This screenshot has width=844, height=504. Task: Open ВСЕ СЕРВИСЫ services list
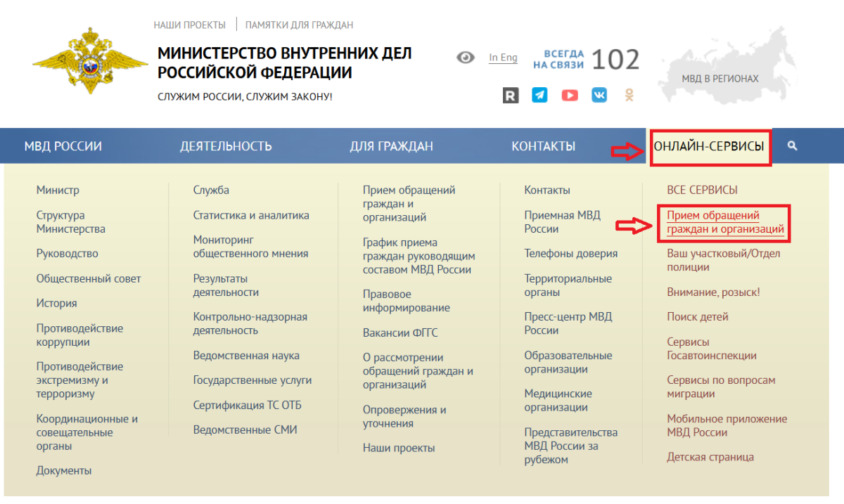(x=703, y=189)
